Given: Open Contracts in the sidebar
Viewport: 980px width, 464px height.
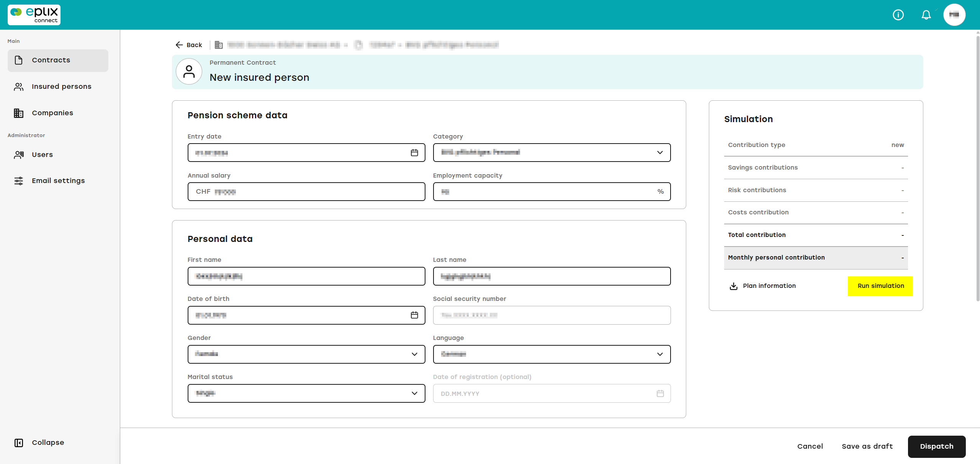Looking at the screenshot, I should (x=58, y=60).
